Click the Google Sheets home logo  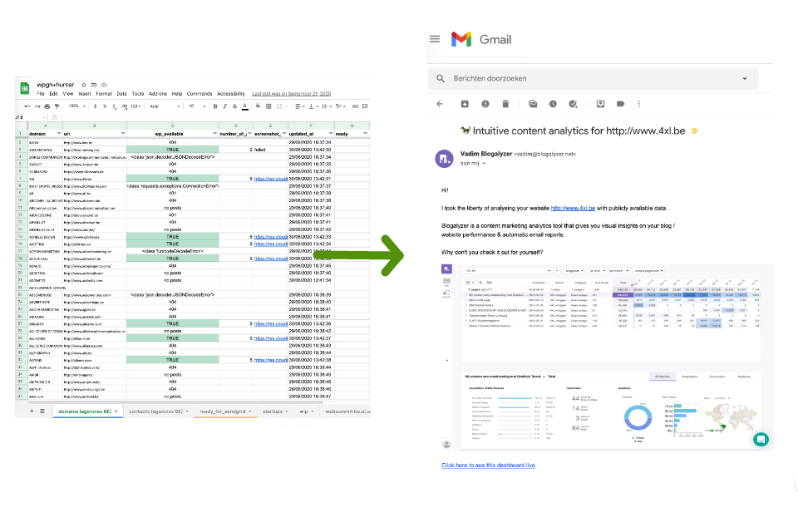click(x=24, y=89)
